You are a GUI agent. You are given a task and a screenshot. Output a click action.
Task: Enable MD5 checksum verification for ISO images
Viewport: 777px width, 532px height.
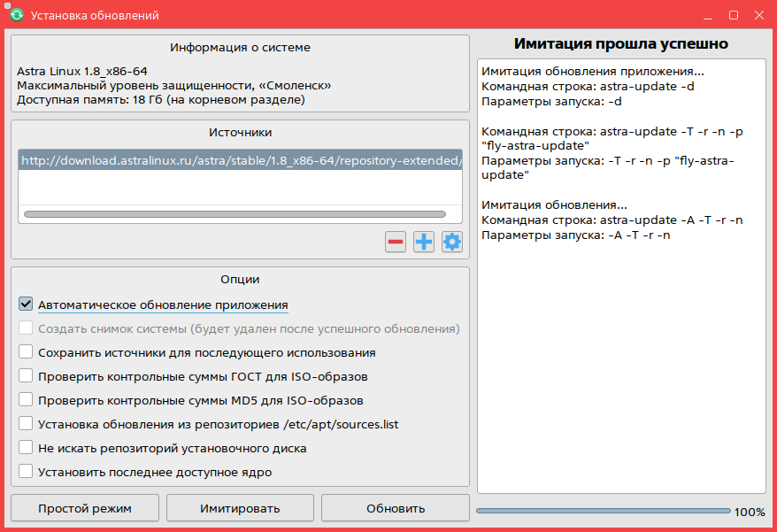coord(26,400)
